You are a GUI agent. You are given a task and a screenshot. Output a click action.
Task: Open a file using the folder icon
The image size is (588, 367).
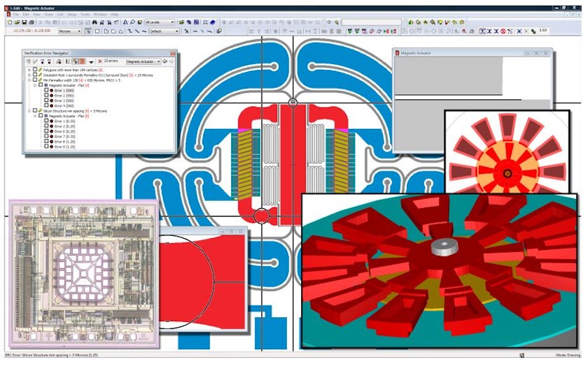click(x=17, y=22)
